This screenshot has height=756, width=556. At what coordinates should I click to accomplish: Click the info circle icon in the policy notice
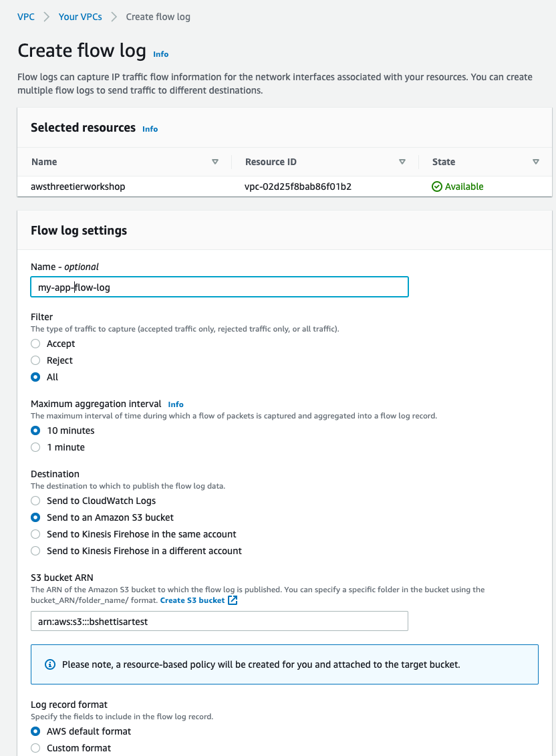[x=49, y=664]
